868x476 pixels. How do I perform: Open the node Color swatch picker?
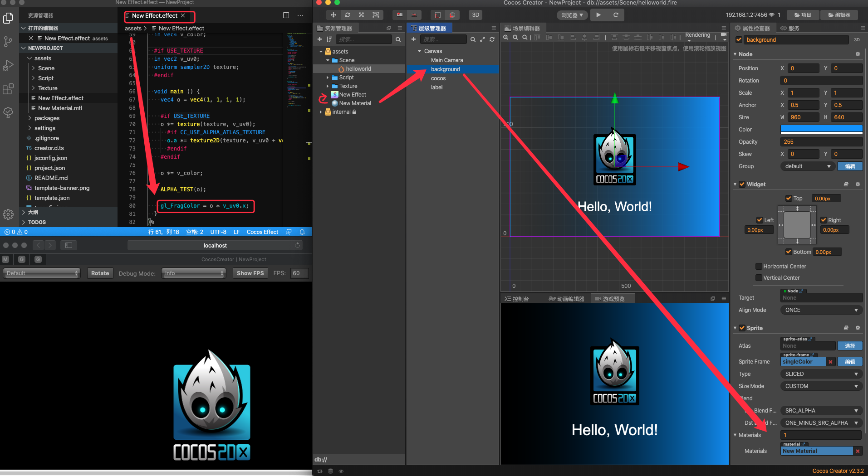coord(821,130)
